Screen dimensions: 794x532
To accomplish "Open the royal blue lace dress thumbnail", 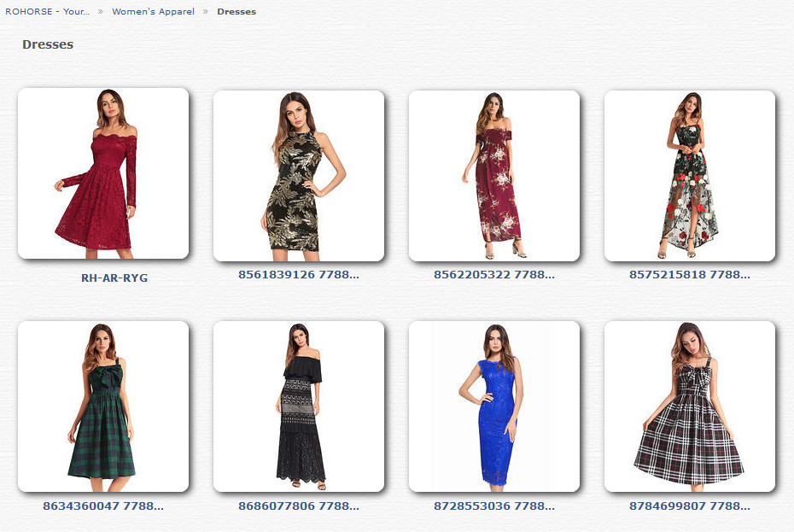I will (x=494, y=406).
